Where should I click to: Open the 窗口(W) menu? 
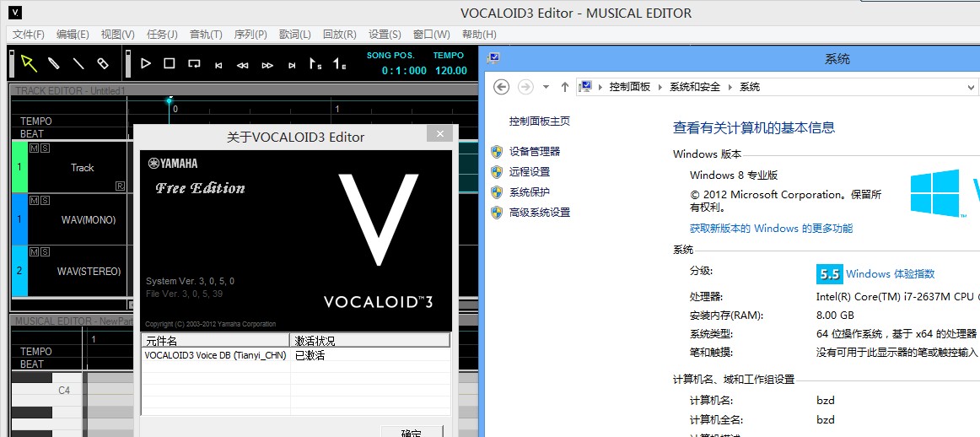(x=431, y=35)
